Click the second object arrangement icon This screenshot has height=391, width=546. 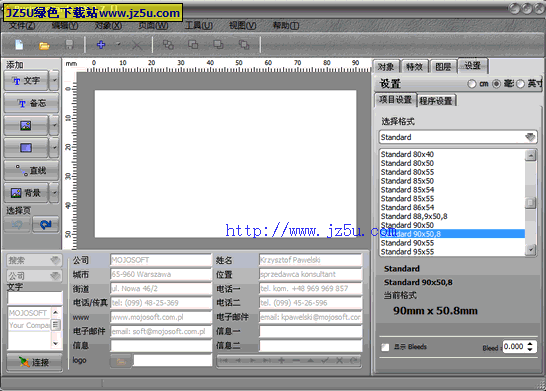tap(193, 45)
